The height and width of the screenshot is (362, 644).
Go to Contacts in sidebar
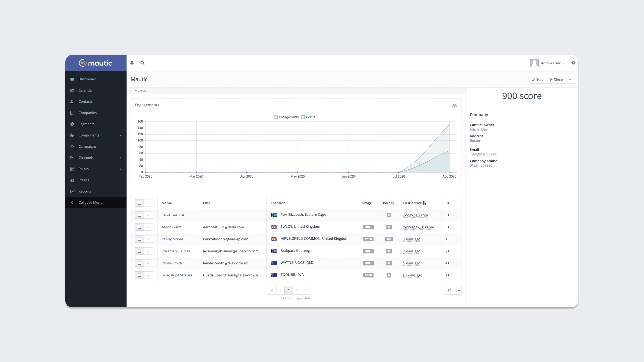click(x=96, y=102)
